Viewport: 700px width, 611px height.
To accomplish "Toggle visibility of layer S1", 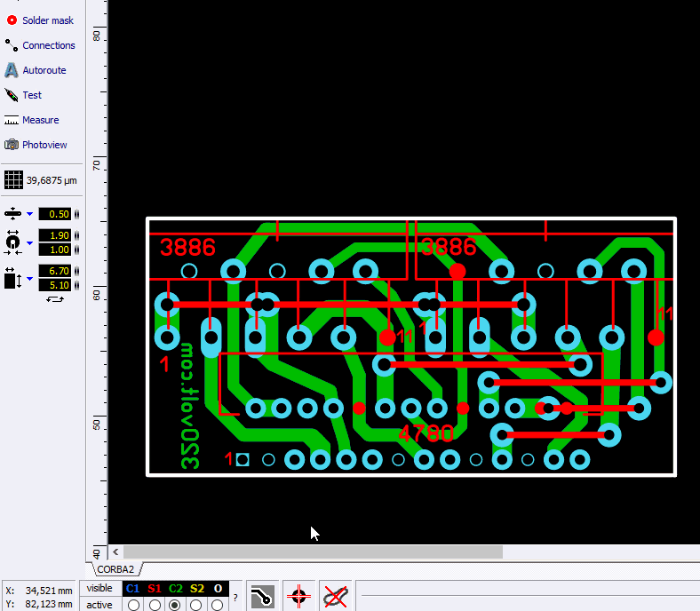I will coord(155,589).
